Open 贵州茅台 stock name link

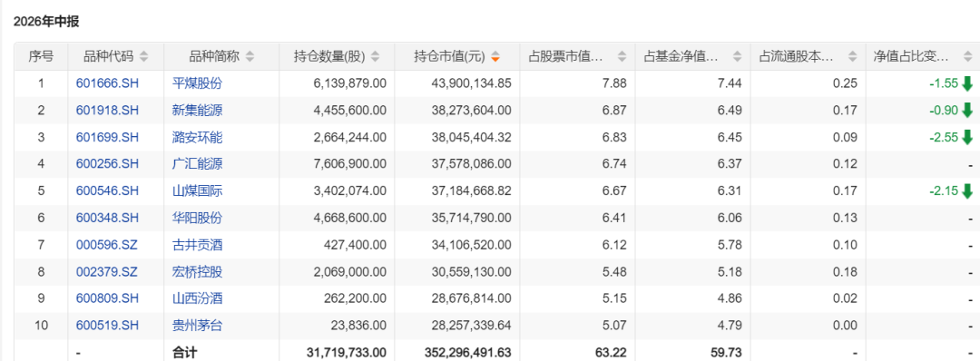[197, 326]
